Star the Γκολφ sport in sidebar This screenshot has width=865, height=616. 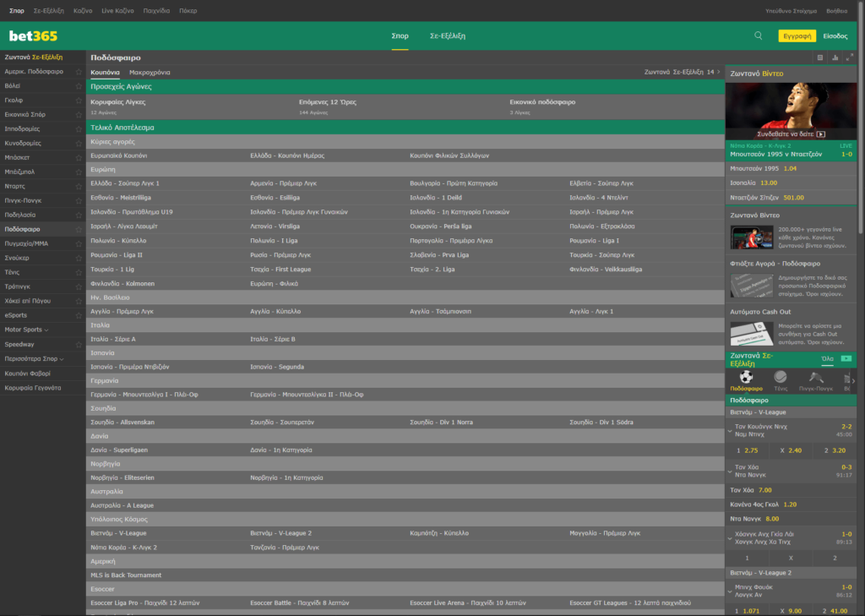click(79, 101)
